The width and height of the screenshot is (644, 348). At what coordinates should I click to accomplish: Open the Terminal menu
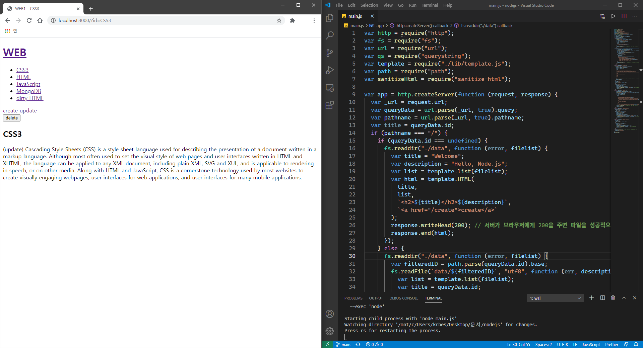pos(430,5)
